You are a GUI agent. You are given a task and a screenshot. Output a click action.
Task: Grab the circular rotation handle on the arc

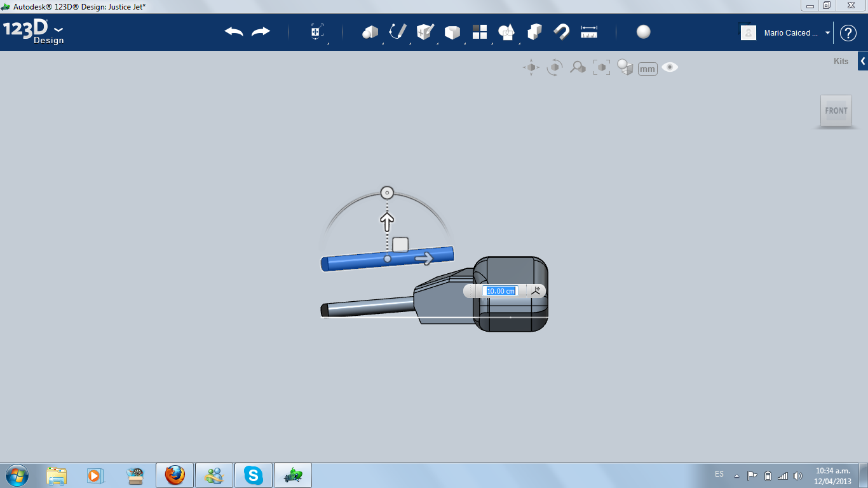[387, 193]
